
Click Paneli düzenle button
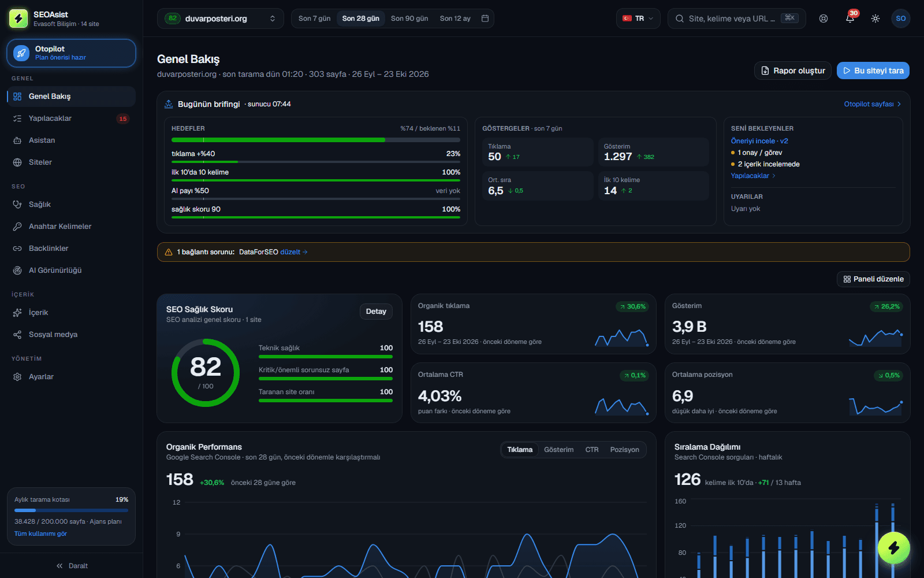873,279
